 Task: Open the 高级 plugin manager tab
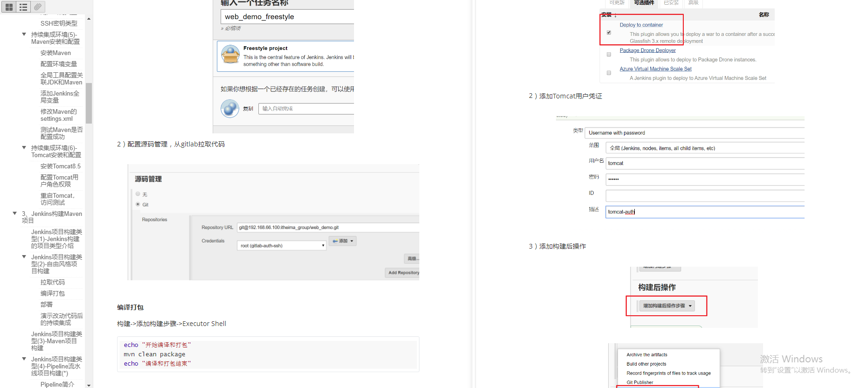[694, 3]
